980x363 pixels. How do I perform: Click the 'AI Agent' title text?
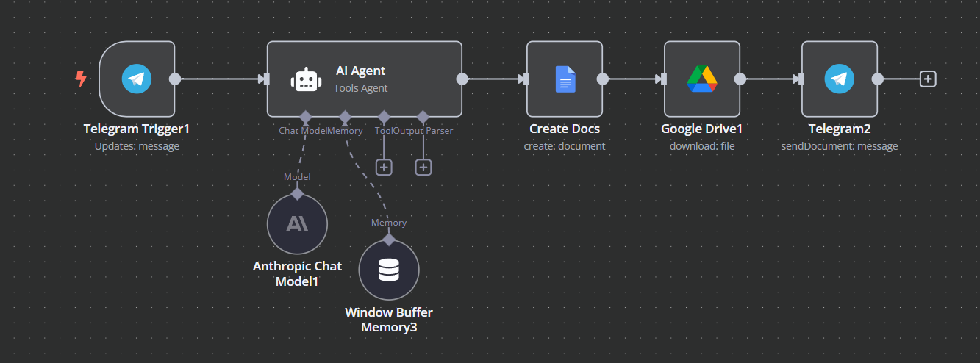[x=360, y=71]
